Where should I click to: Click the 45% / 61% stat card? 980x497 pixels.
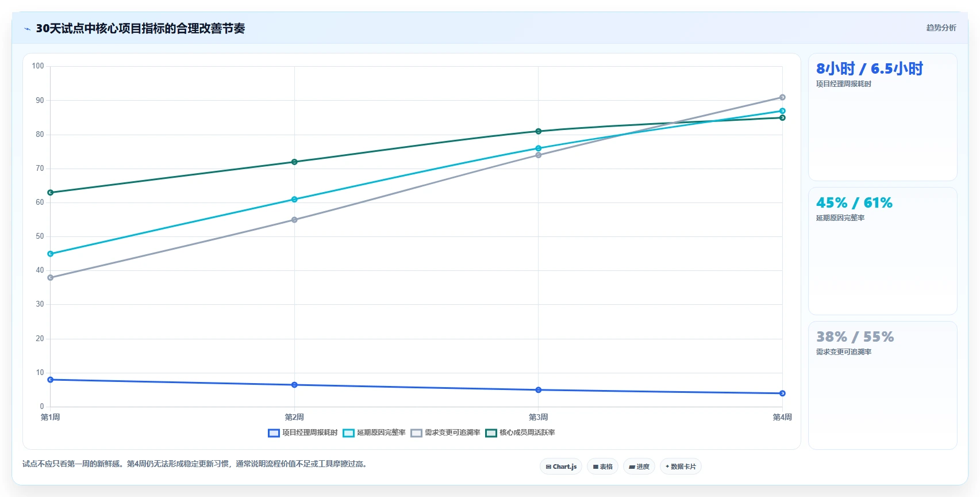(x=882, y=251)
